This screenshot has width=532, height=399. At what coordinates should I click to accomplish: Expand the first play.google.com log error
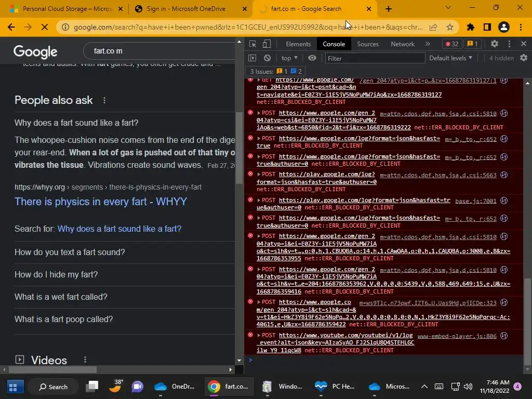tap(259, 175)
